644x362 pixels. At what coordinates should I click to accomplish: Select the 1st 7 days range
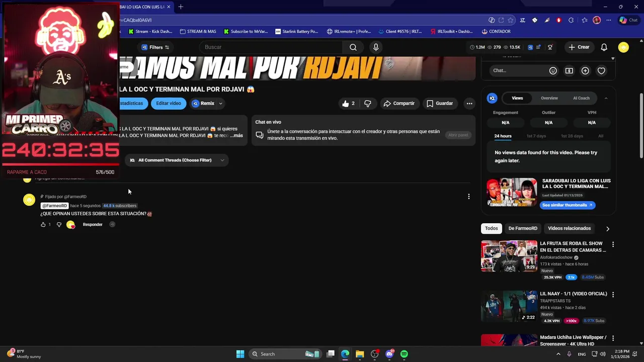[536, 136]
